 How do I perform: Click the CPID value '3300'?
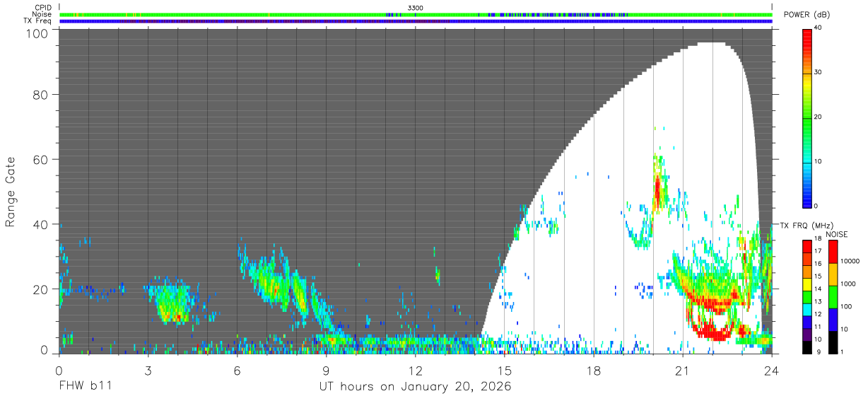pyautogui.click(x=416, y=8)
